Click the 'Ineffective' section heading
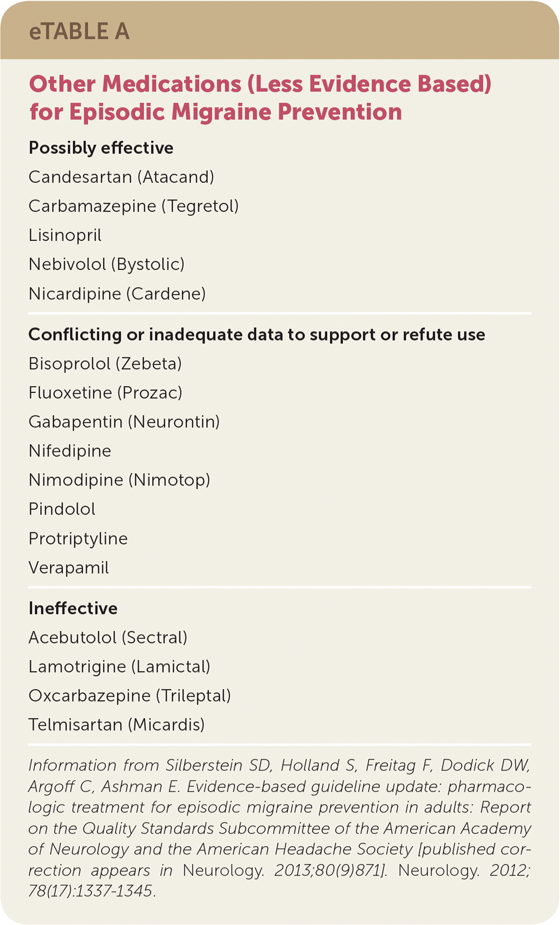Screen dimensions: 560x925 tap(73, 609)
